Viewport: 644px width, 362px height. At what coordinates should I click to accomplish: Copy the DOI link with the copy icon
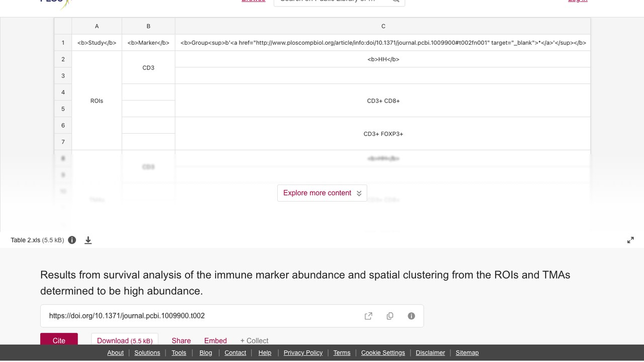(390, 316)
